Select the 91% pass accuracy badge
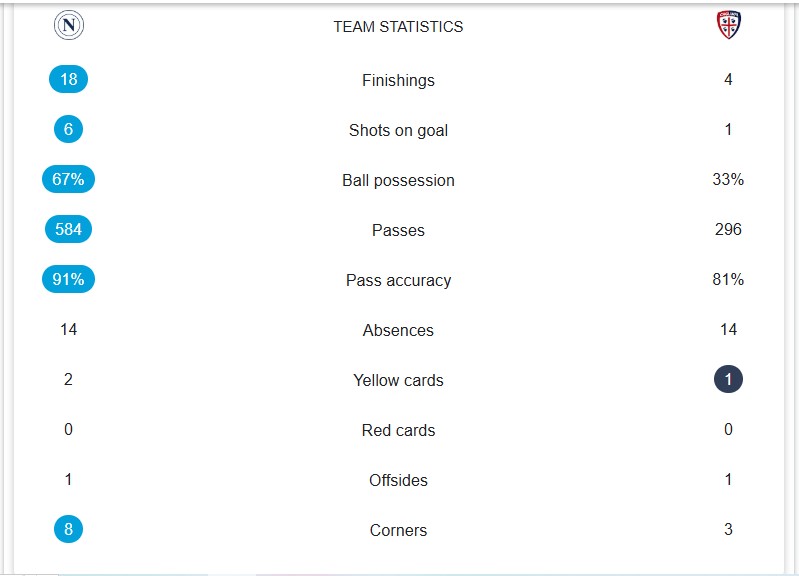 tap(68, 279)
